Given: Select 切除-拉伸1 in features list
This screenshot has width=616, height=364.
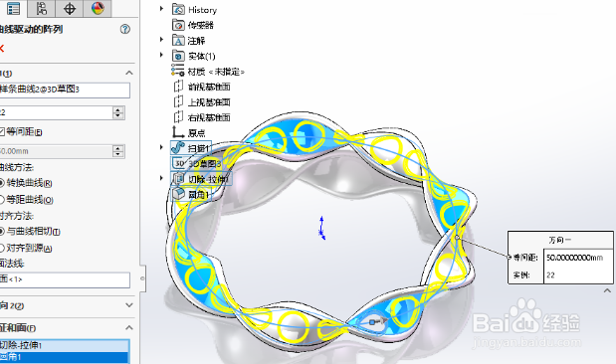Looking at the screenshot, I should [x=65, y=345].
